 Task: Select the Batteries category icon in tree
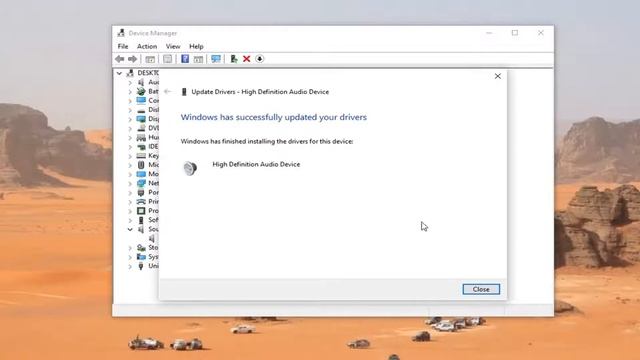(141, 91)
